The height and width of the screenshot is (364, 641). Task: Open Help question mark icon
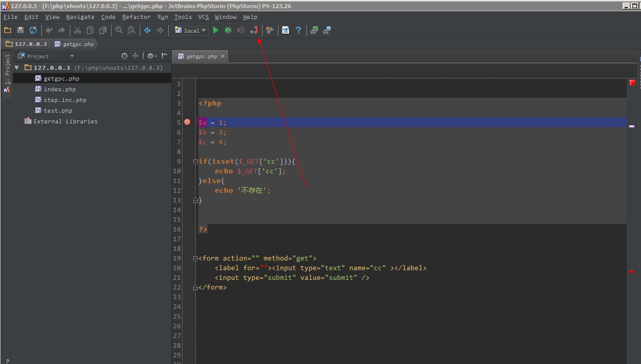(298, 31)
